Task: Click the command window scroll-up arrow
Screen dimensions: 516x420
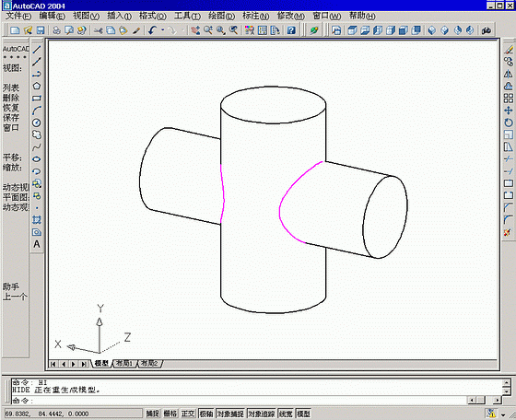Action: (507, 382)
